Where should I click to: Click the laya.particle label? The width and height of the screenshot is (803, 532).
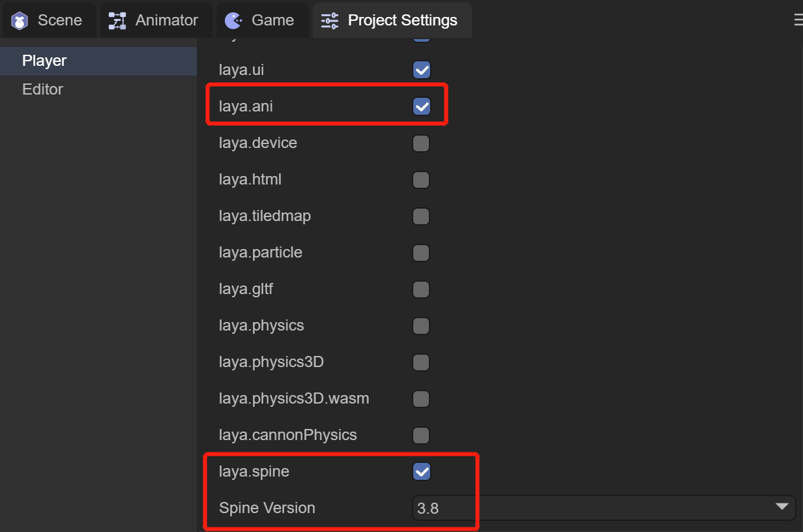[261, 252]
